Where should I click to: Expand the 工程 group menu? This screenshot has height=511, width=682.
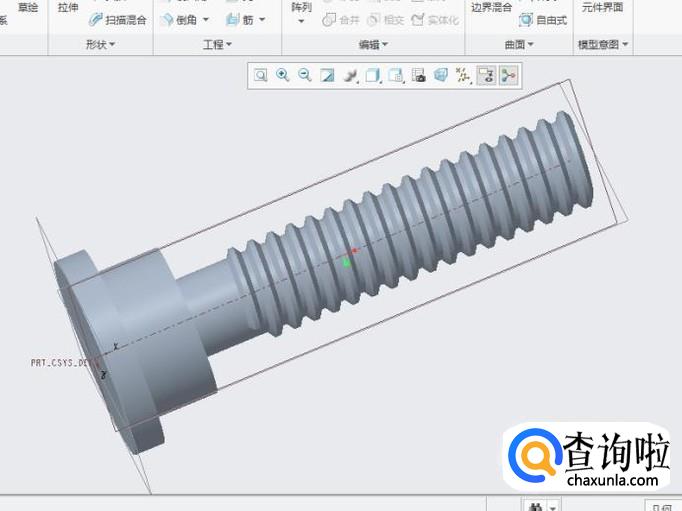click(217, 44)
